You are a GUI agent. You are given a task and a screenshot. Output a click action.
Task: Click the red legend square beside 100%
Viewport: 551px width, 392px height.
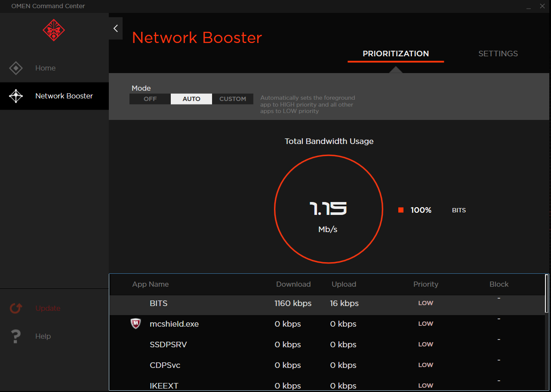click(x=401, y=210)
